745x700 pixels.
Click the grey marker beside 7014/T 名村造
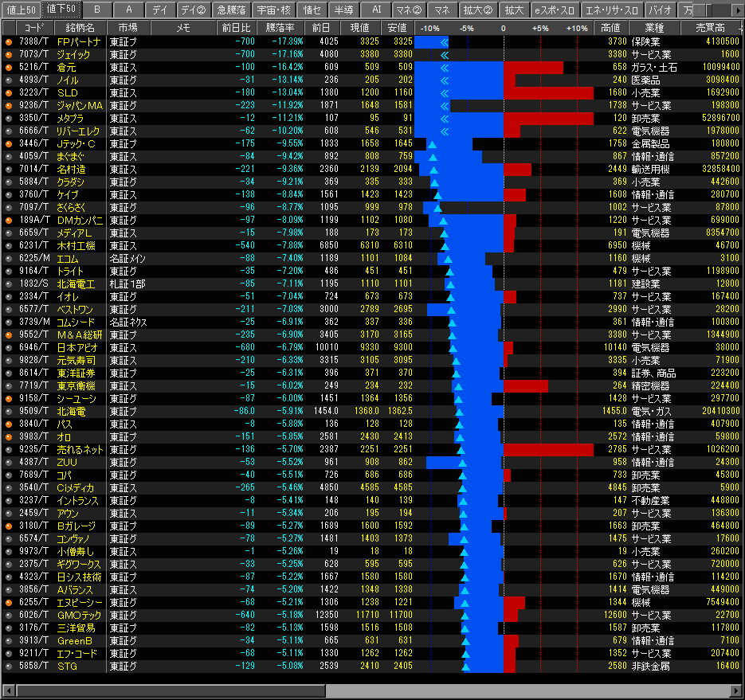[9, 170]
